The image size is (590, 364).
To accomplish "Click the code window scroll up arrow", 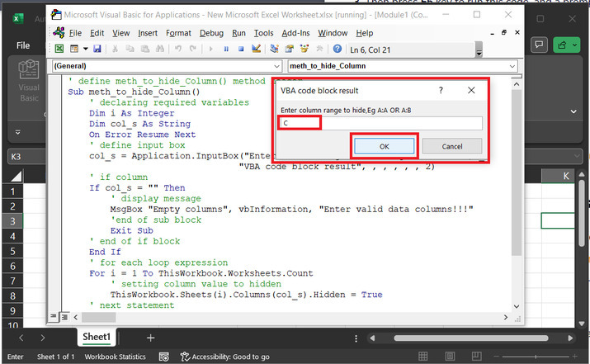I will click(517, 84).
